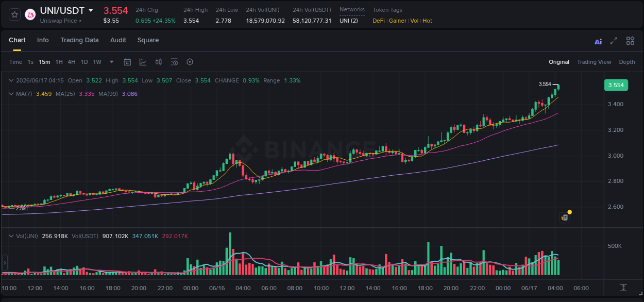Click the 24h Low value 2.778
The height and width of the screenshot is (302, 644).
tap(223, 21)
